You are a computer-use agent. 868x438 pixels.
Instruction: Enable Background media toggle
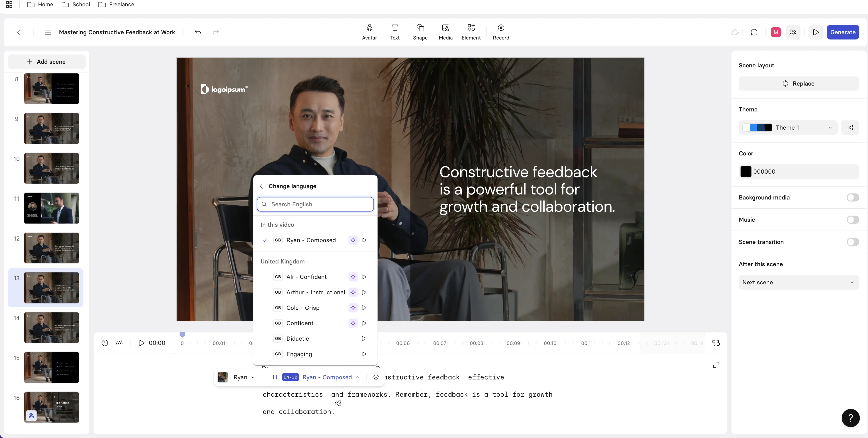pyautogui.click(x=853, y=197)
